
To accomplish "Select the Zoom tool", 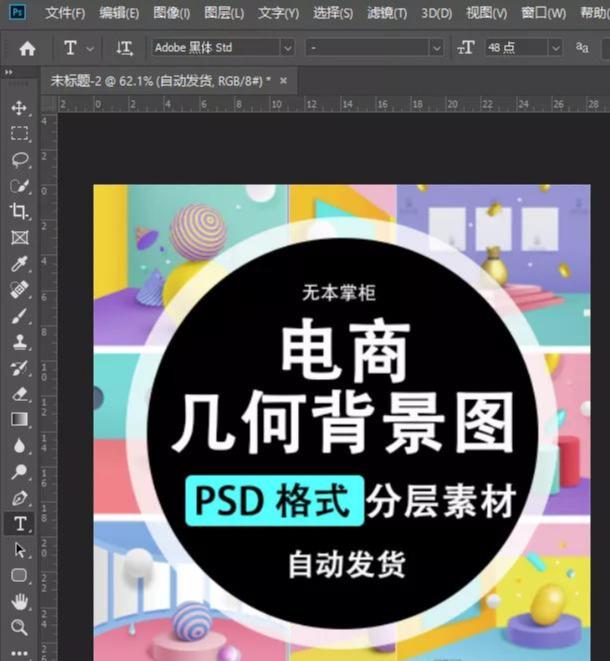I will tap(19, 627).
